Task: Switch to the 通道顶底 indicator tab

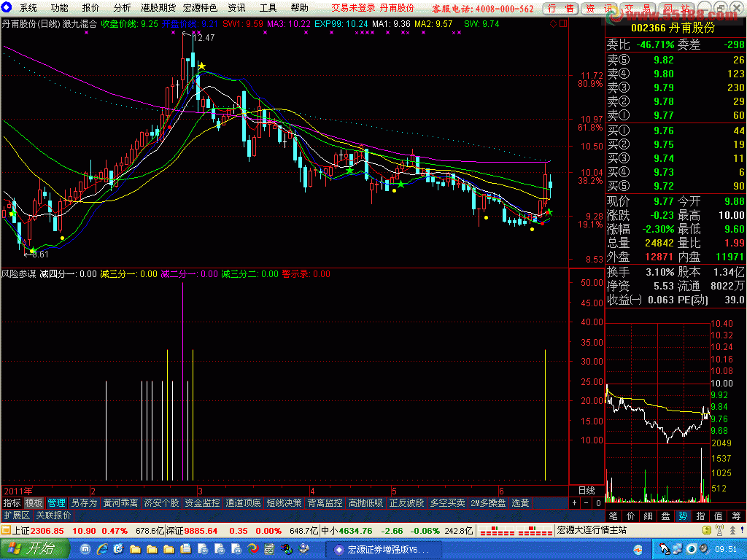Action: (244, 503)
